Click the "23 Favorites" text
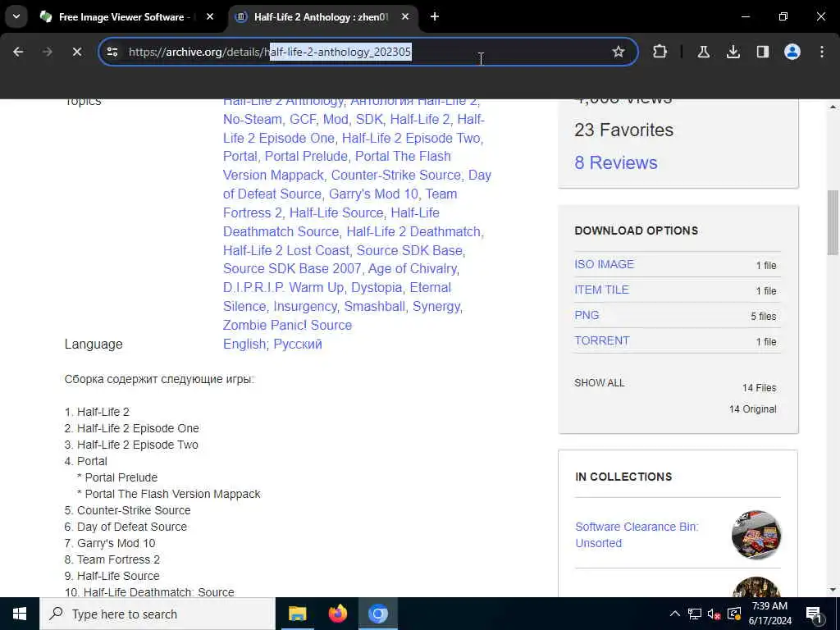Image resolution: width=840 pixels, height=630 pixels. pyautogui.click(x=624, y=130)
